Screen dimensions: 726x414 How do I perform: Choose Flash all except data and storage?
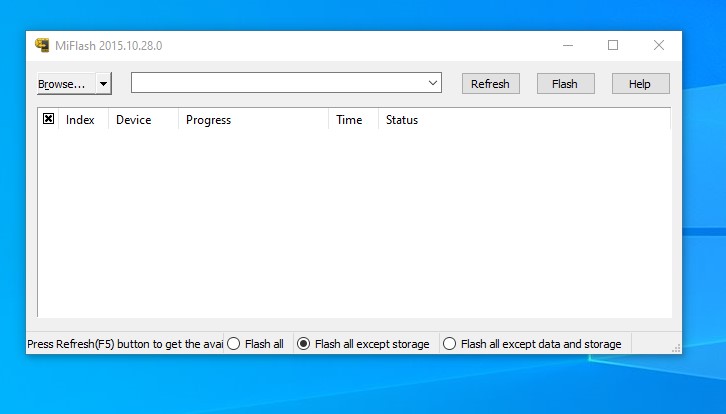pos(532,344)
